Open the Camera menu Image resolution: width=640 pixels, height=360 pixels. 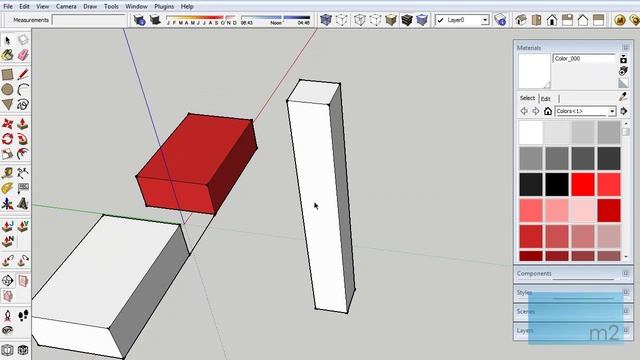pyautogui.click(x=66, y=7)
